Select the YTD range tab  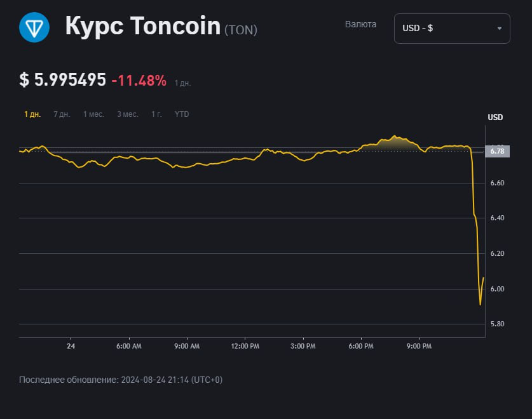(182, 114)
